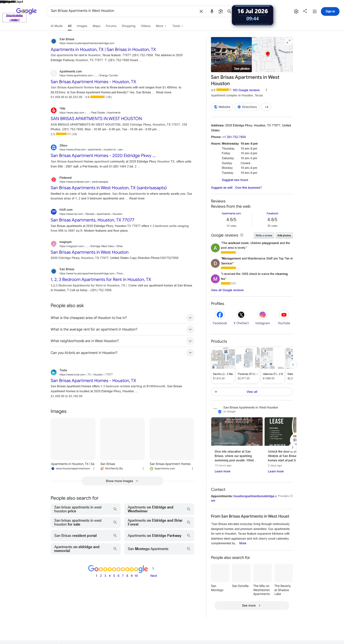Click next page chevron in Google pagination
The image size is (348, 644).
pyautogui.click(x=153, y=568)
